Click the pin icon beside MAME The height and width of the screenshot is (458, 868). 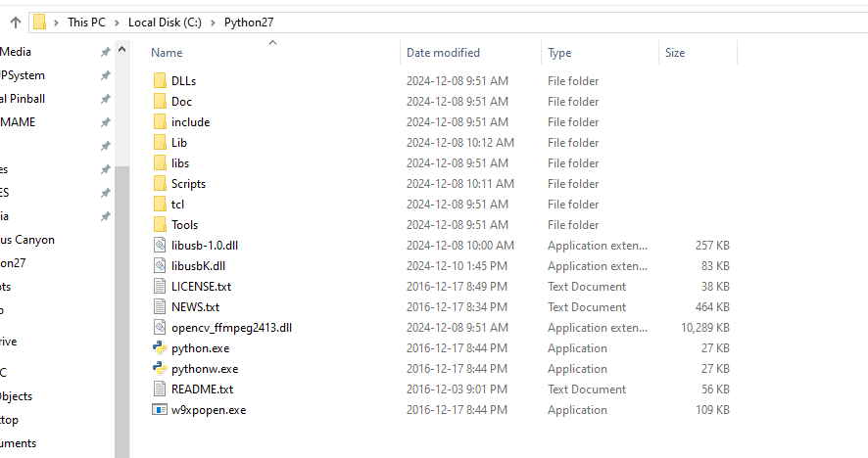point(105,122)
